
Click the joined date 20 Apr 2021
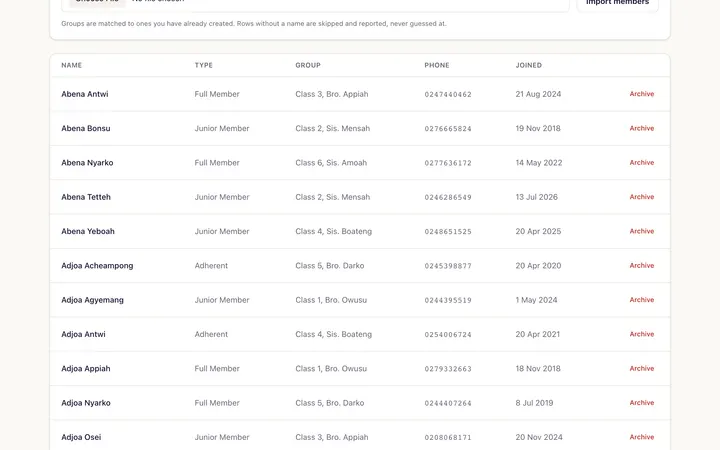pos(538,334)
